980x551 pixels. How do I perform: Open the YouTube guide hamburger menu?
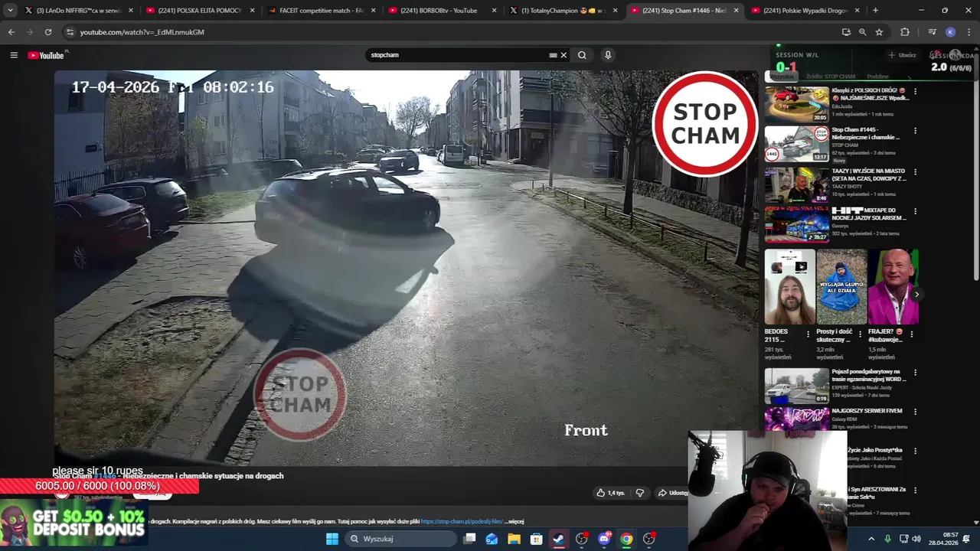tap(14, 55)
